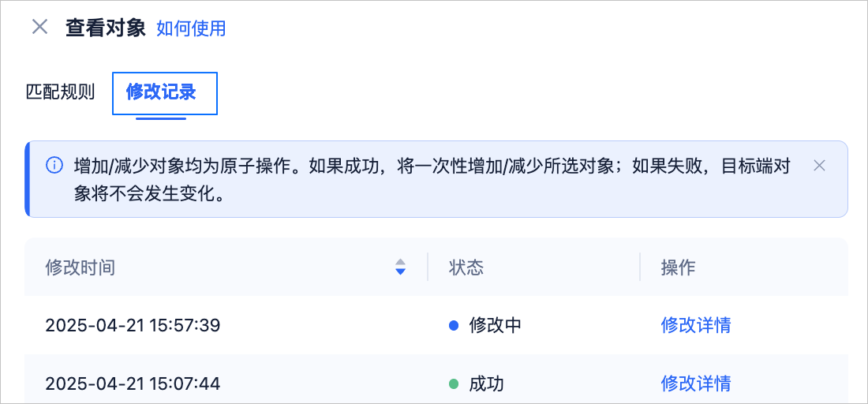Click descending sort arrow for 修改时间

[401, 271]
